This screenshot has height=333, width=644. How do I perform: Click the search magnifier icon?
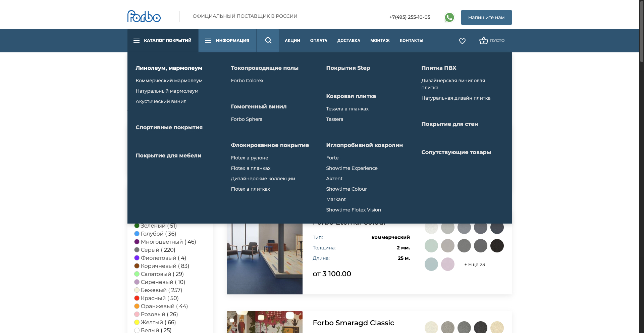click(x=268, y=41)
